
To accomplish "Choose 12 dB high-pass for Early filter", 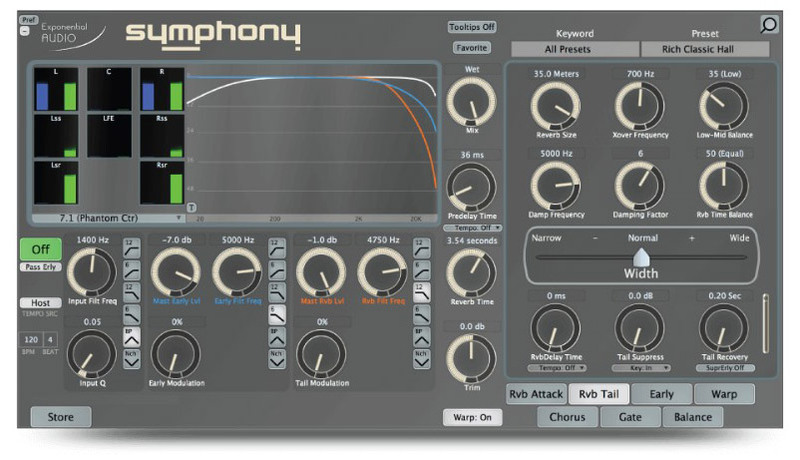I will (x=277, y=247).
